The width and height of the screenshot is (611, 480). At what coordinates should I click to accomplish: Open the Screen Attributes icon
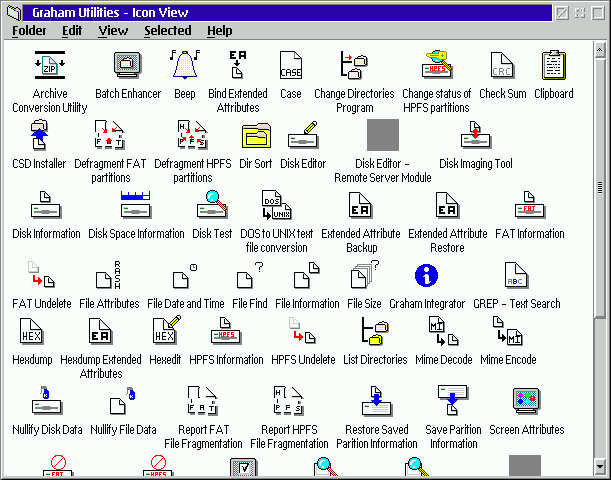pyautogui.click(x=526, y=402)
